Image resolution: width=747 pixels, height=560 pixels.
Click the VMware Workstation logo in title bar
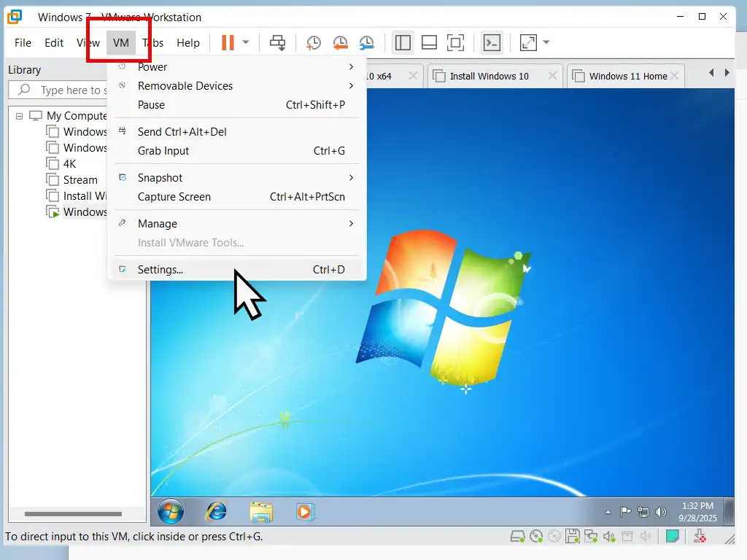click(x=15, y=17)
